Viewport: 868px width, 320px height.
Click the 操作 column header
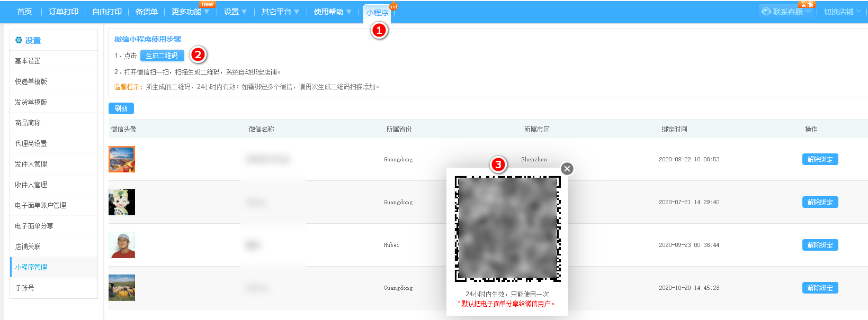tap(811, 129)
